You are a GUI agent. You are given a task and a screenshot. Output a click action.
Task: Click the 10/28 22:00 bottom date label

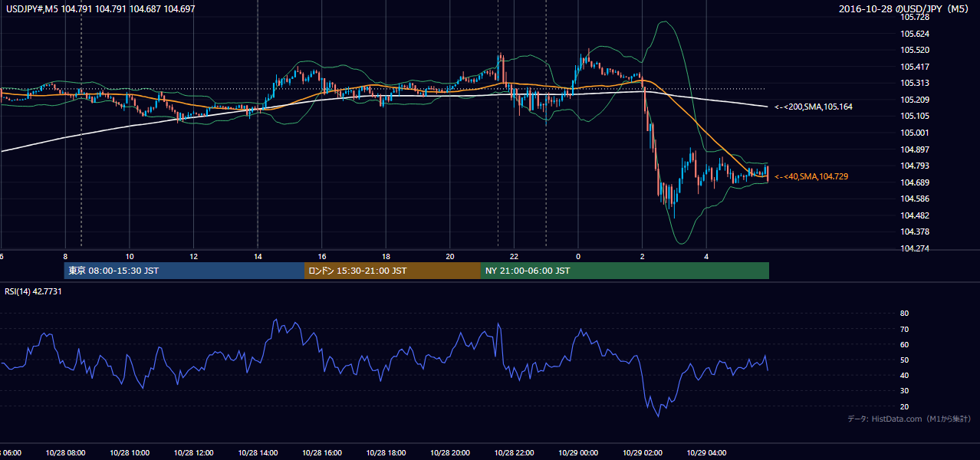[x=514, y=453]
